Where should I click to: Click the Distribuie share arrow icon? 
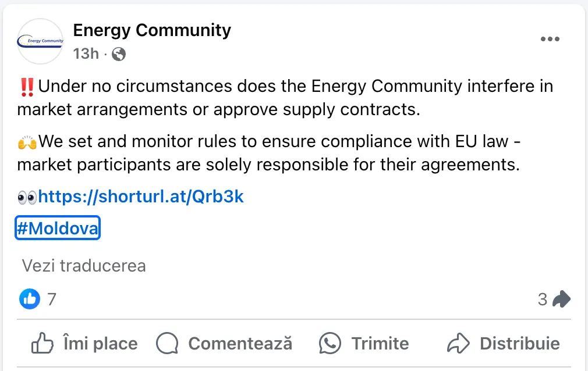point(458,343)
